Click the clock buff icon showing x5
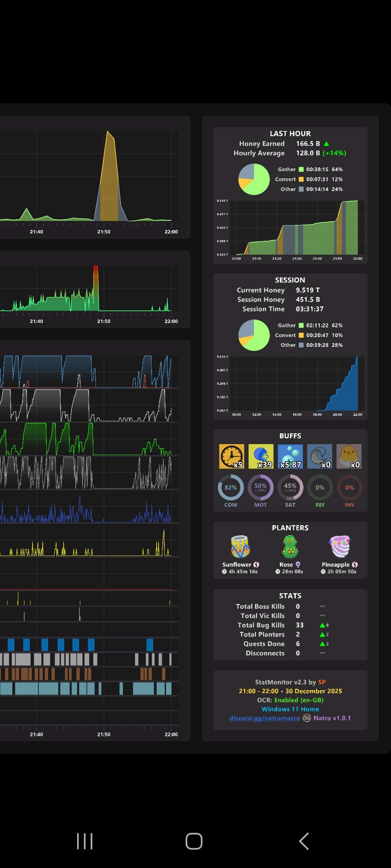 click(x=232, y=456)
